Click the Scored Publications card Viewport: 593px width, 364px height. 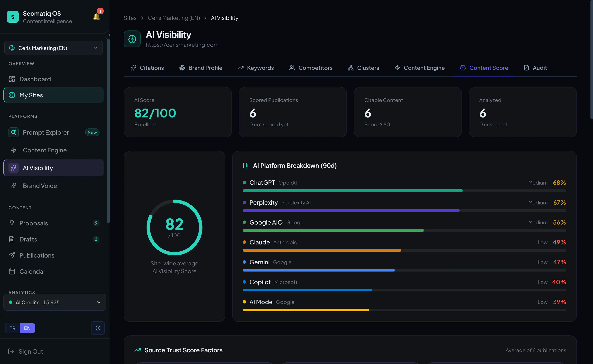pos(293,112)
